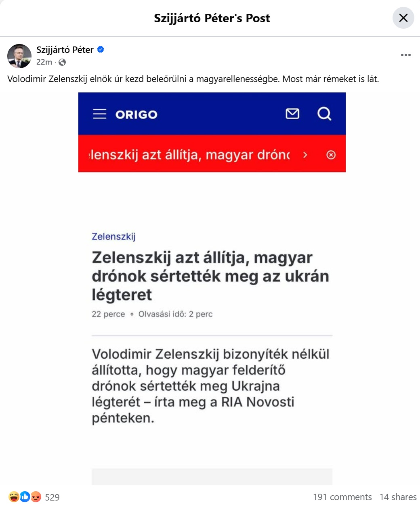The height and width of the screenshot is (505, 420).
Task: Click the ORIGO logo in the image
Action: [136, 115]
